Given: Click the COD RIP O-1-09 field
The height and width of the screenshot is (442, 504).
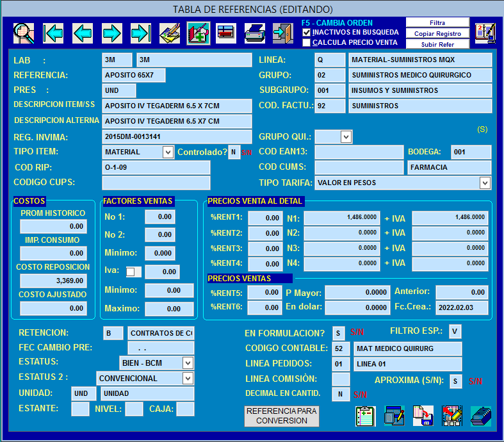Looking at the screenshot, I should (x=156, y=167).
